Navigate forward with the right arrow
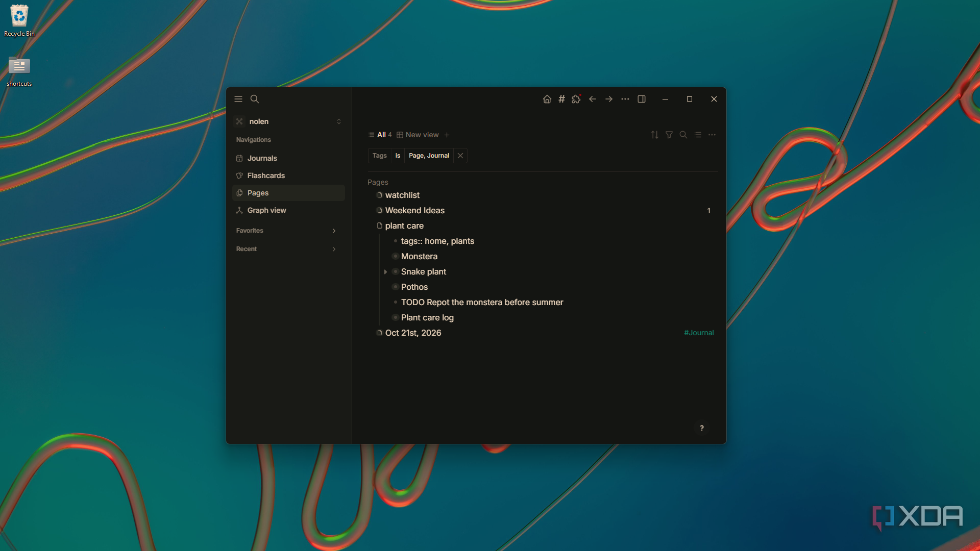 point(609,99)
